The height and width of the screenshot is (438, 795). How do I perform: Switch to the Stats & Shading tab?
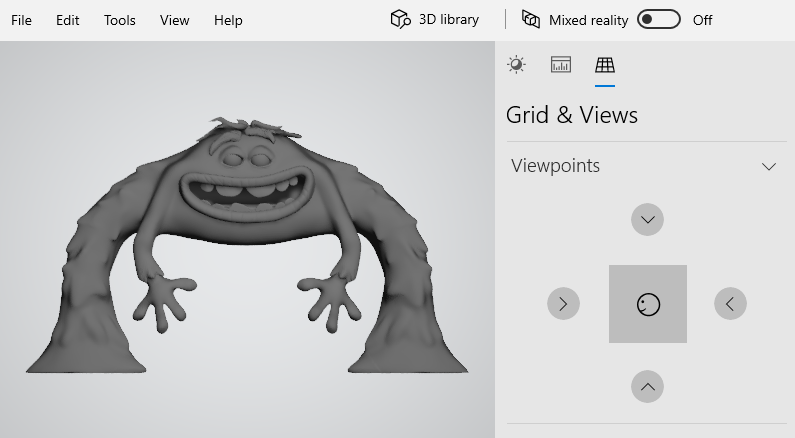[x=561, y=65]
